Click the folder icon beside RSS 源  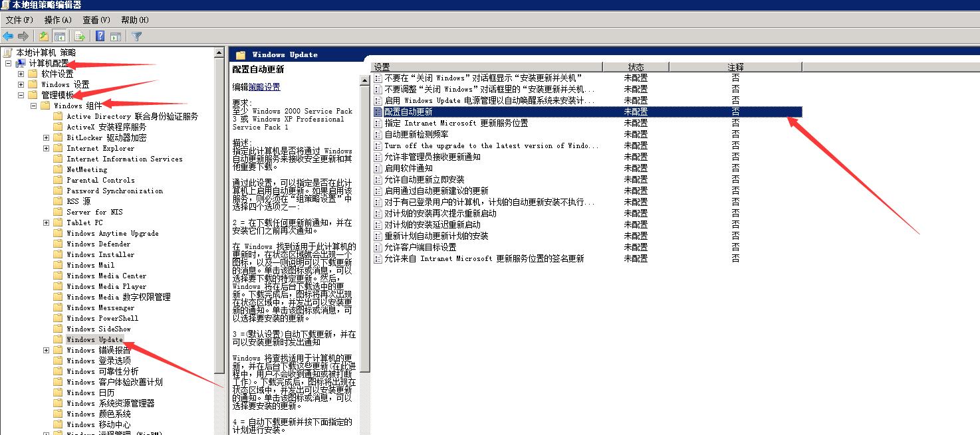(x=59, y=201)
